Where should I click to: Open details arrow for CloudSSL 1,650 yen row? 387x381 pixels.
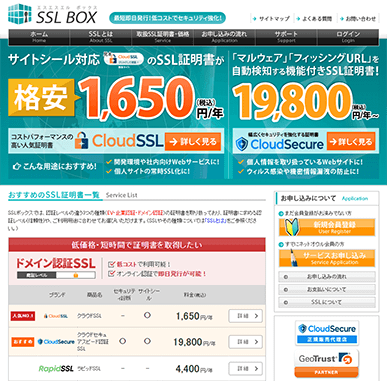(x=245, y=316)
